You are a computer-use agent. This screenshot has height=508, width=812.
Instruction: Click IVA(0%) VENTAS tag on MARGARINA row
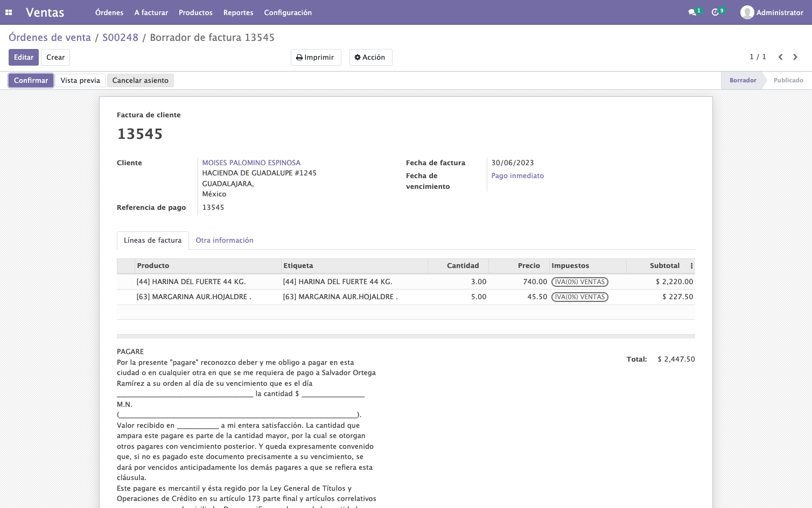(x=580, y=297)
